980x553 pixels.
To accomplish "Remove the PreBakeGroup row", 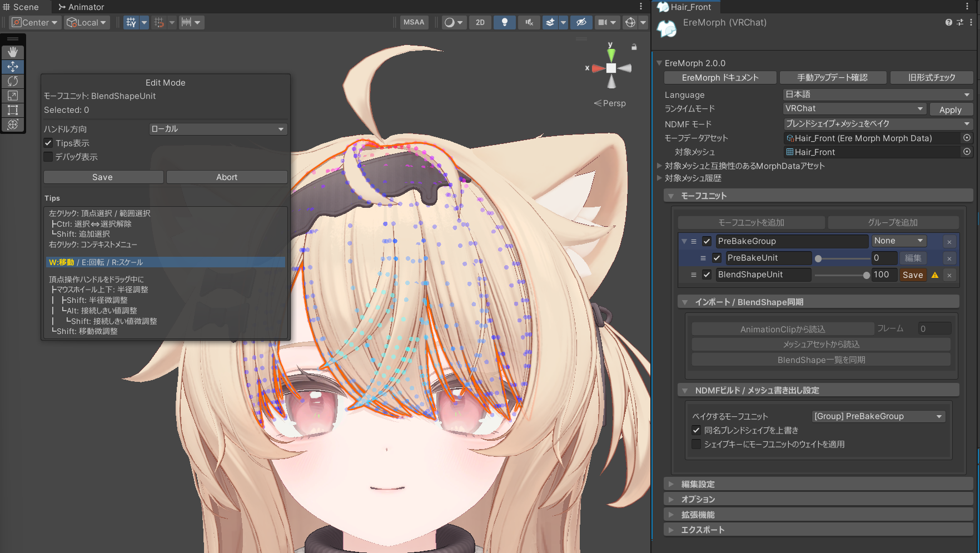I will click(949, 242).
